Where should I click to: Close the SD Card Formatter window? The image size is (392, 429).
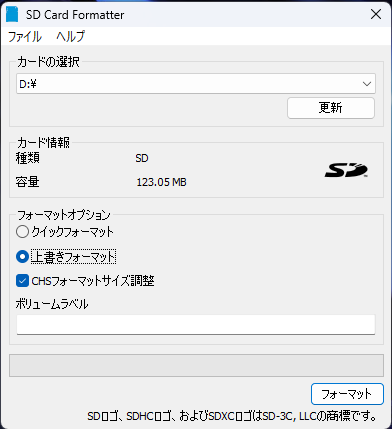tap(376, 14)
